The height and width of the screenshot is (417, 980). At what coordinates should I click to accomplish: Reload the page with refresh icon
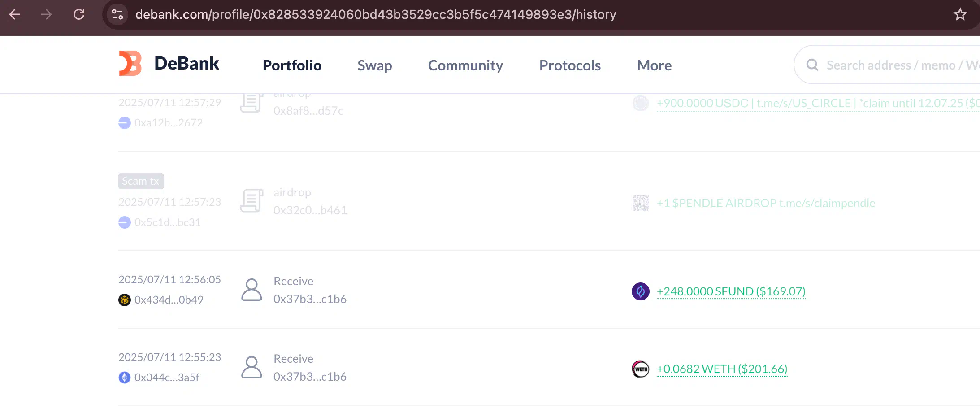tap(79, 14)
